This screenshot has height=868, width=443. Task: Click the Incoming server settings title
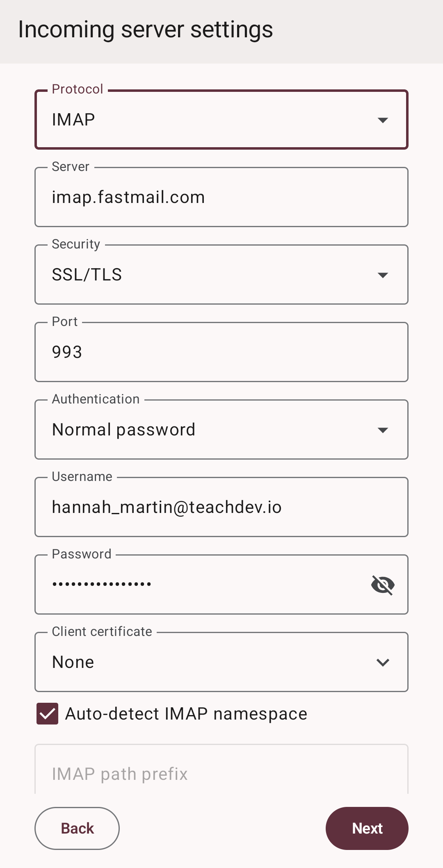click(x=145, y=30)
